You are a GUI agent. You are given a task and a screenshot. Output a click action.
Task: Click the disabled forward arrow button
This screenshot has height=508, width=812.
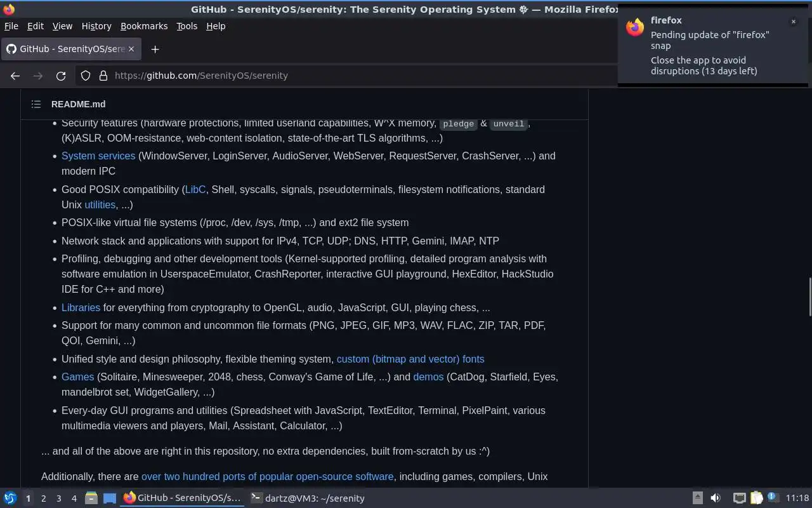point(38,76)
